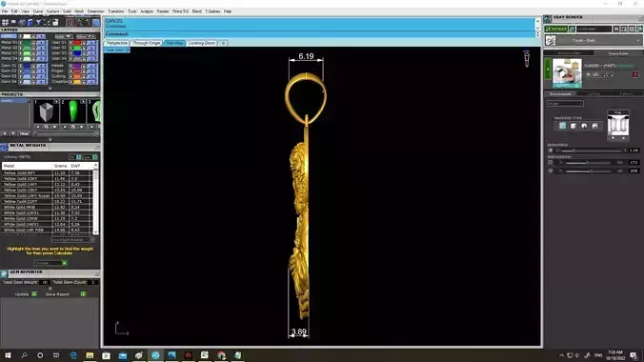The image size is (644, 362).
Task: Click the globe icon in top-left toolbar
Action: click(x=22, y=23)
